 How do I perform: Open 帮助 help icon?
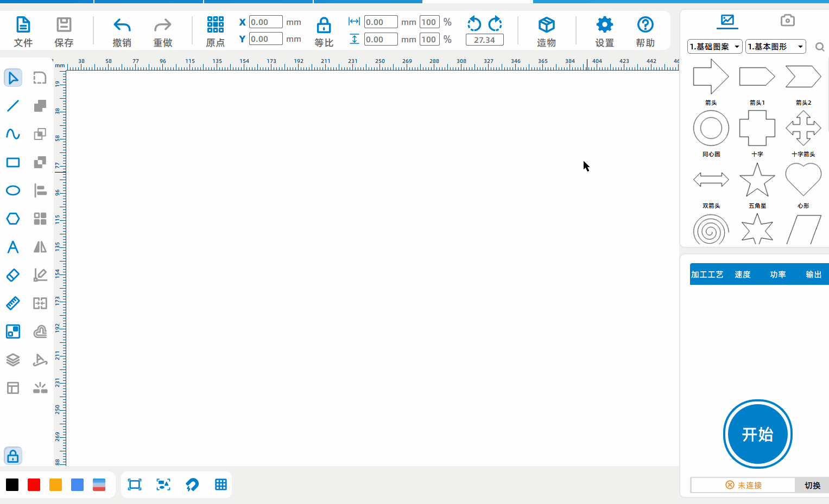[x=645, y=24]
